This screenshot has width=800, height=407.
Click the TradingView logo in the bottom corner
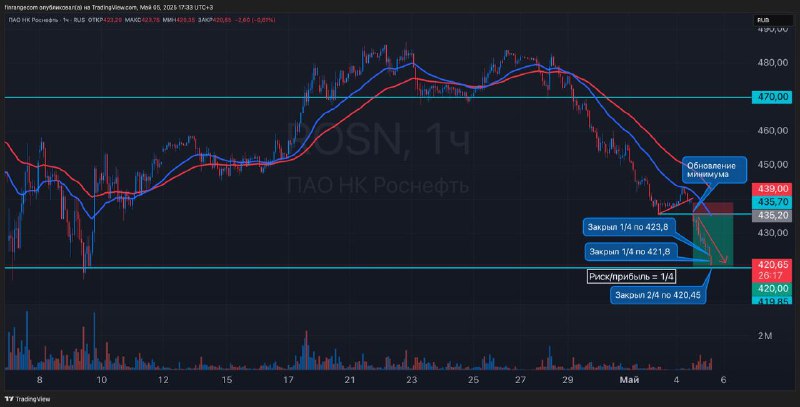[28, 399]
